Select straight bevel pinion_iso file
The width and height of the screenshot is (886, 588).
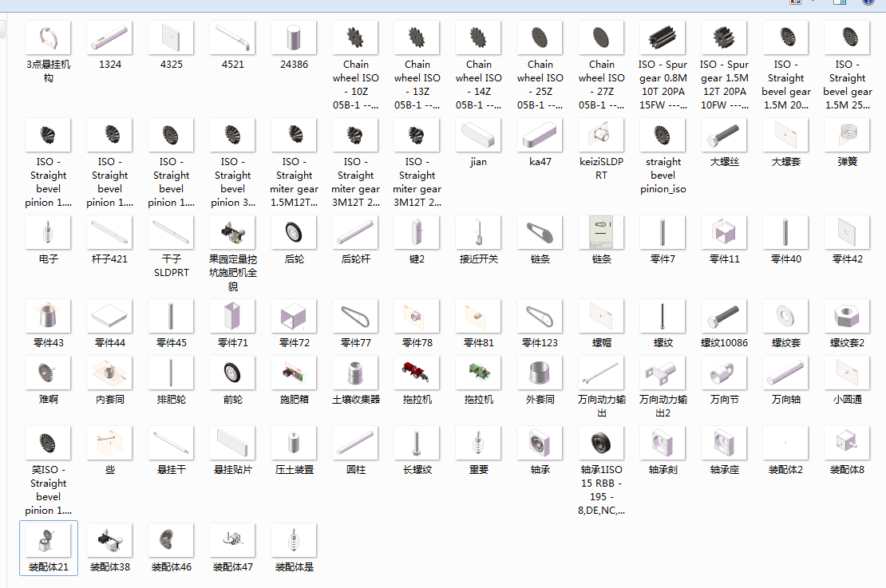663,136
